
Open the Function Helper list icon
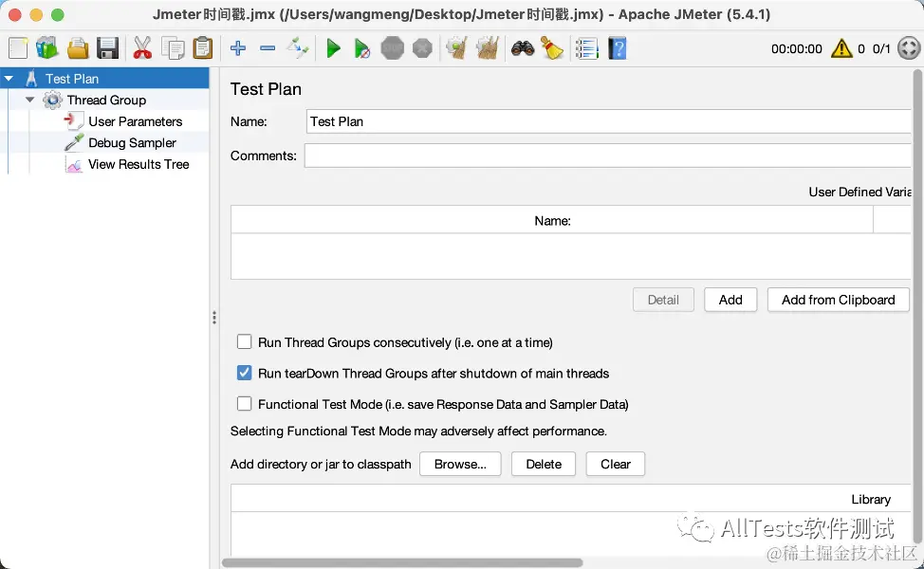[x=587, y=48]
